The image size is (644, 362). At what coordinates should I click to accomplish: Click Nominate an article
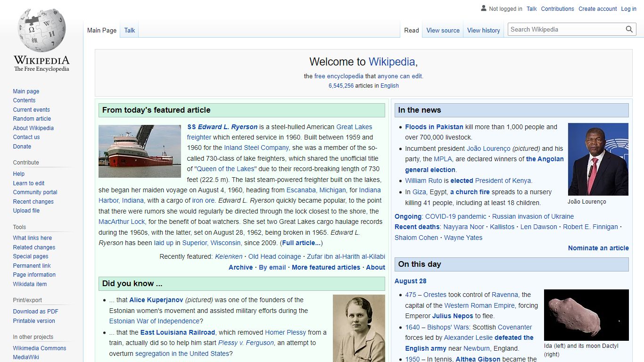(x=598, y=248)
